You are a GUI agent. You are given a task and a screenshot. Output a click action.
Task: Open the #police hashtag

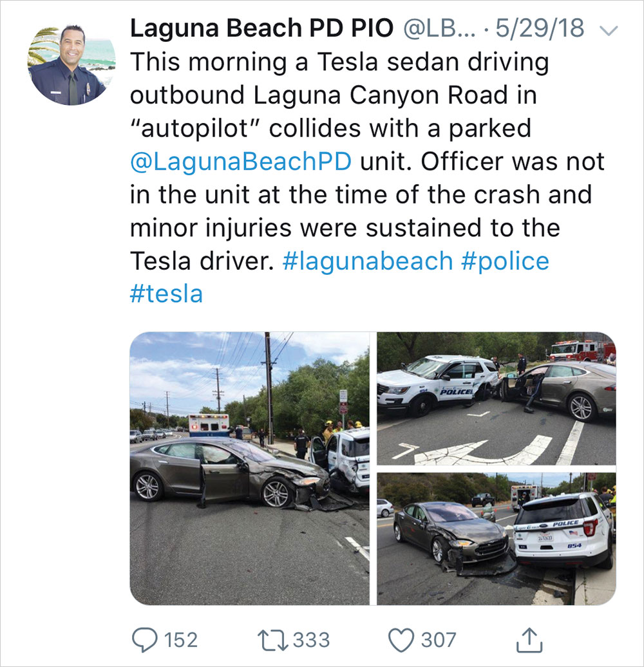point(505,261)
